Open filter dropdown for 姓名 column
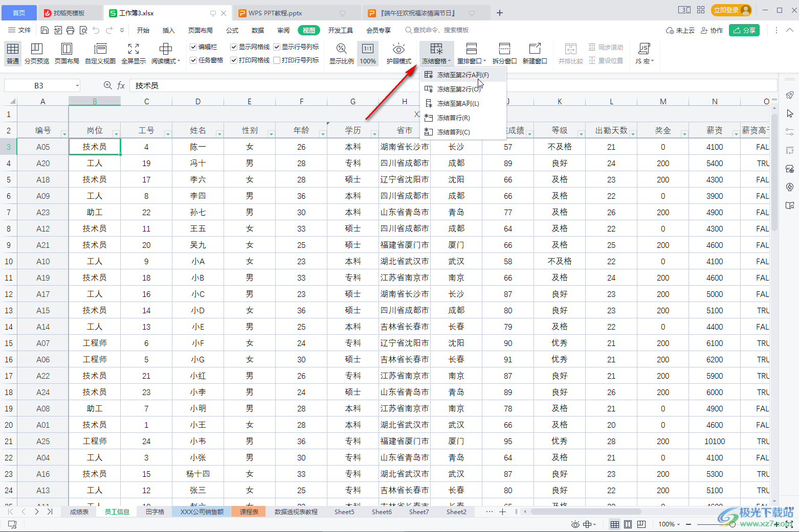799x532 pixels. (x=219, y=134)
